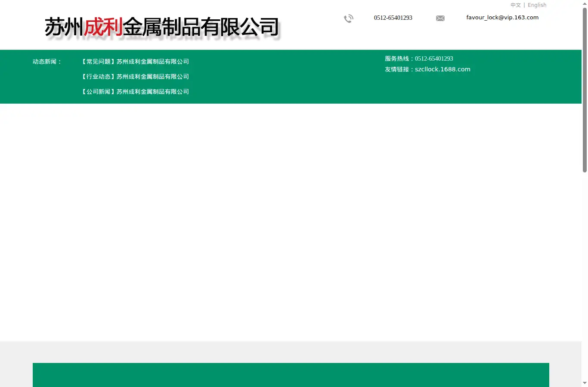Click phone number 0512-65401293 in the header
The width and height of the screenshot is (588, 387).
pyautogui.click(x=393, y=18)
